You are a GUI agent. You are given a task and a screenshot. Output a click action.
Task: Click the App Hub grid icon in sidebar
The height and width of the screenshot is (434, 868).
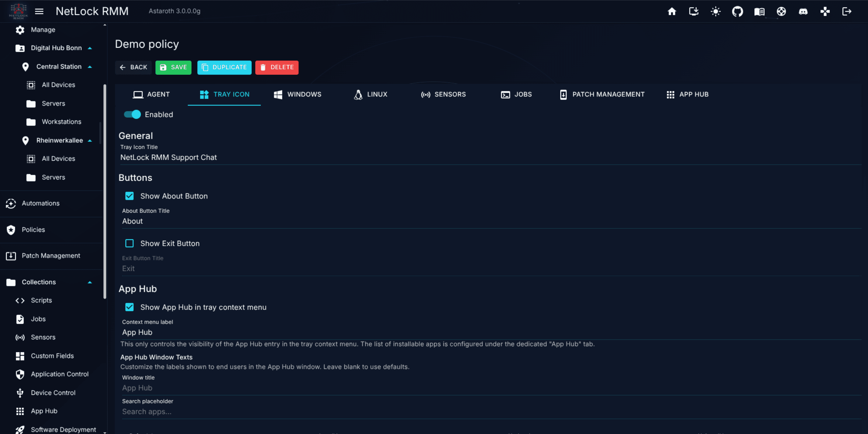point(20,411)
